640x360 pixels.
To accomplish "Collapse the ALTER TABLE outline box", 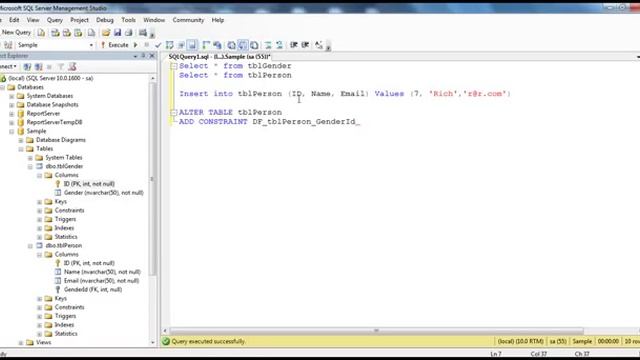I will pos(174,112).
